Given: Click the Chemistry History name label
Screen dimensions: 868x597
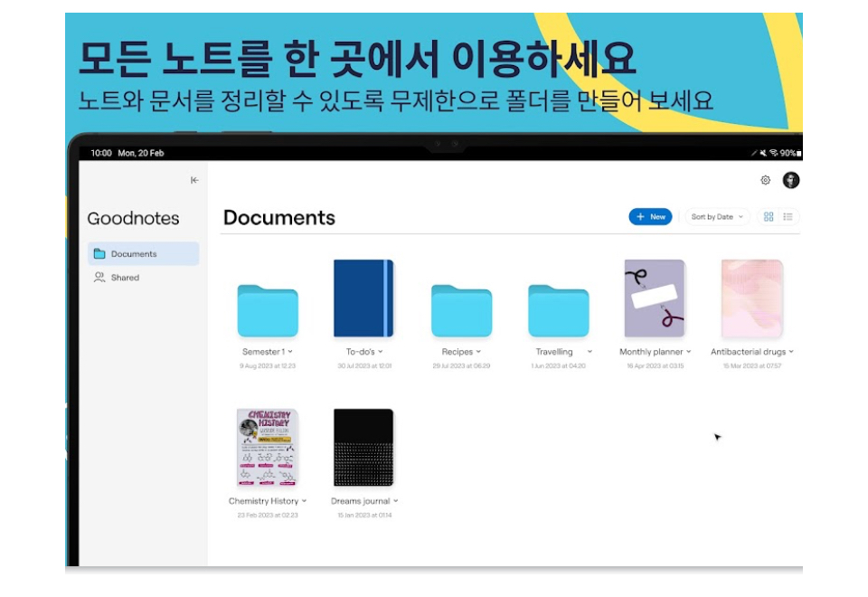Looking at the screenshot, I should click(263, 500).
